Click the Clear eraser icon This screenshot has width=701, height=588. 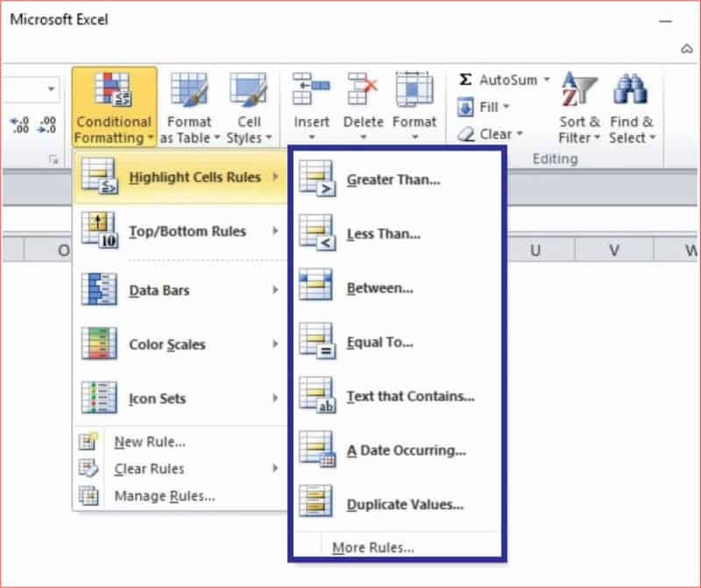pyautogui.click(x=466, y=134)
